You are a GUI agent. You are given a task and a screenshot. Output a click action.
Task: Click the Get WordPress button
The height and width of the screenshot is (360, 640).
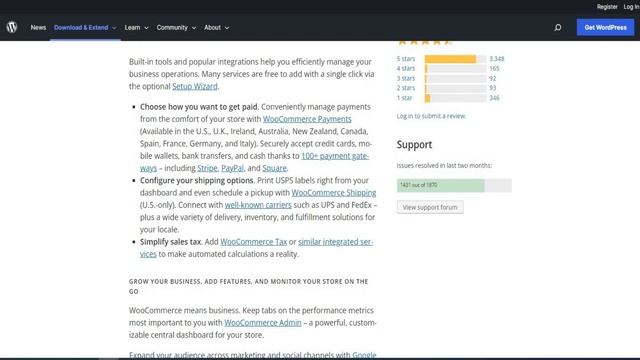coord(605,27)
